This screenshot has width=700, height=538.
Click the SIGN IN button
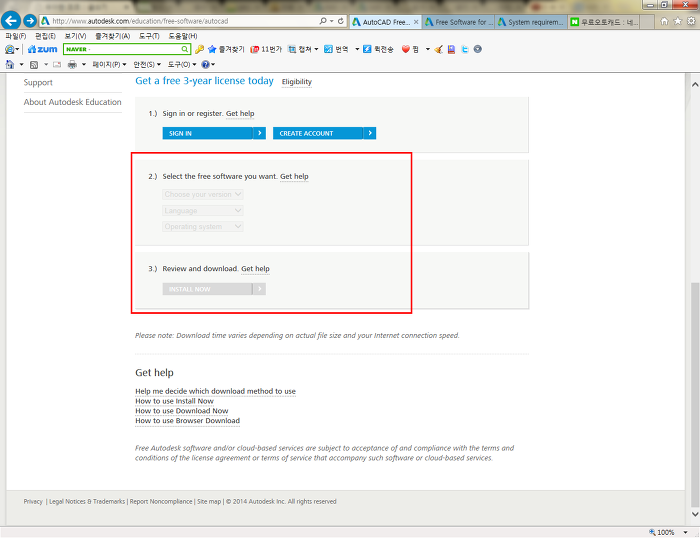214,133
